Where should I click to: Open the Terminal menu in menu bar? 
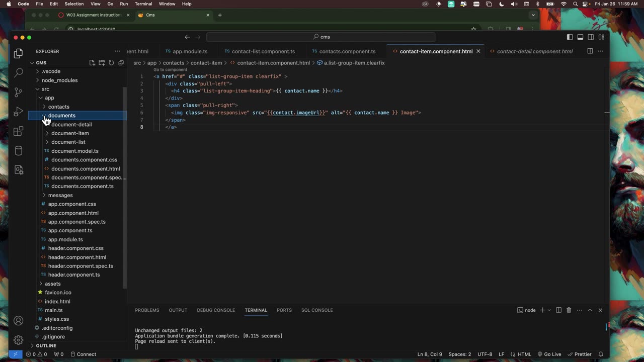tap(143, 4)
